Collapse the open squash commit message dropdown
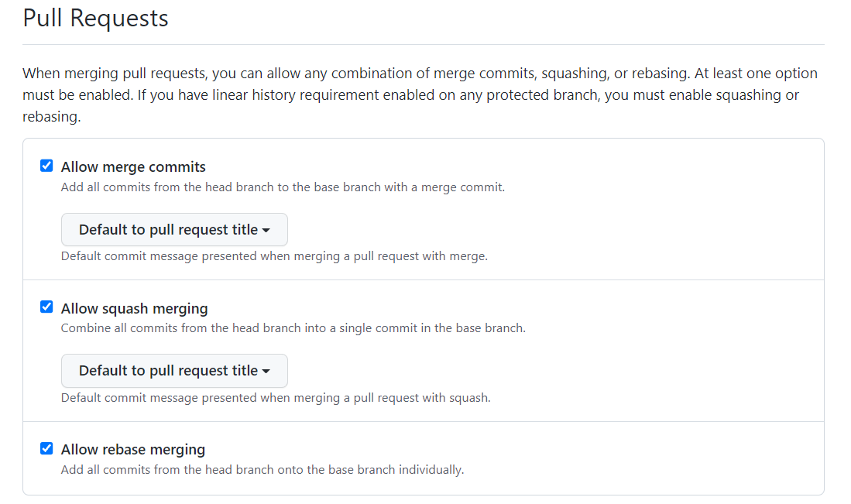Viewport: 851px width, 504px height. pos(173,371)
